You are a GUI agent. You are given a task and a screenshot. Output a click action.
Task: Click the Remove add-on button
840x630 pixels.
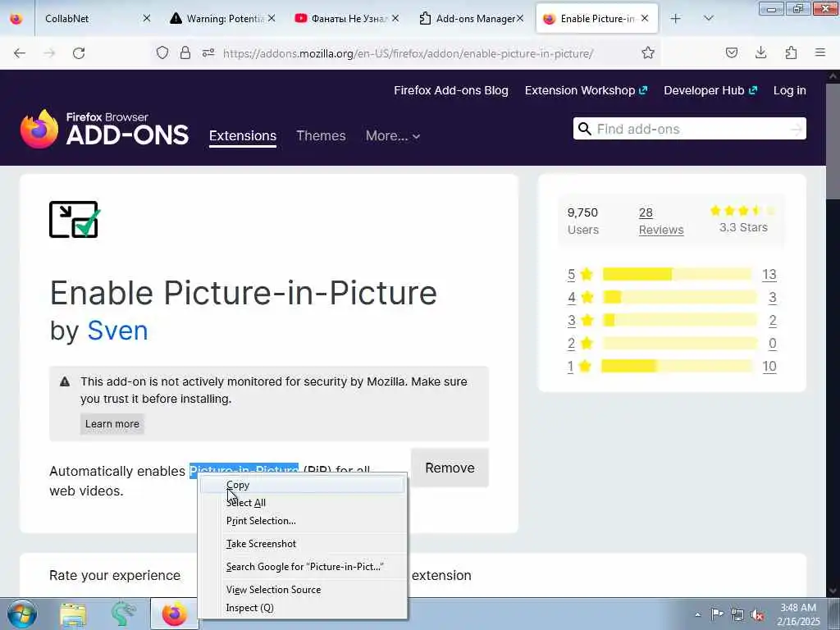450,468
